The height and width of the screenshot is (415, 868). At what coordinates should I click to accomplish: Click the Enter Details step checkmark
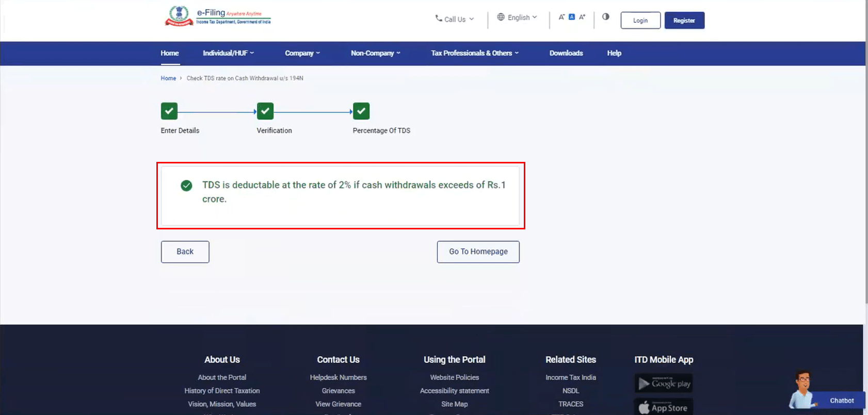coord(169,111)
